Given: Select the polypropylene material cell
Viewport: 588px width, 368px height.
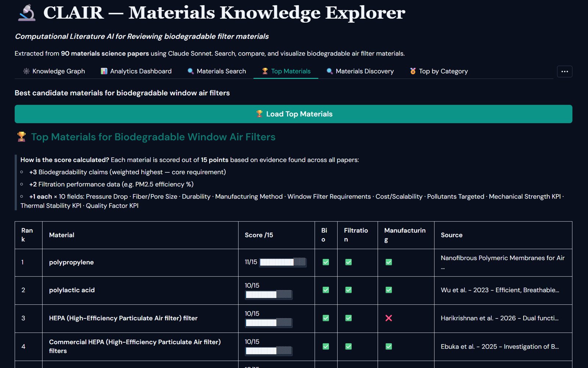Looking at the screenshot, I should point(140,263).
